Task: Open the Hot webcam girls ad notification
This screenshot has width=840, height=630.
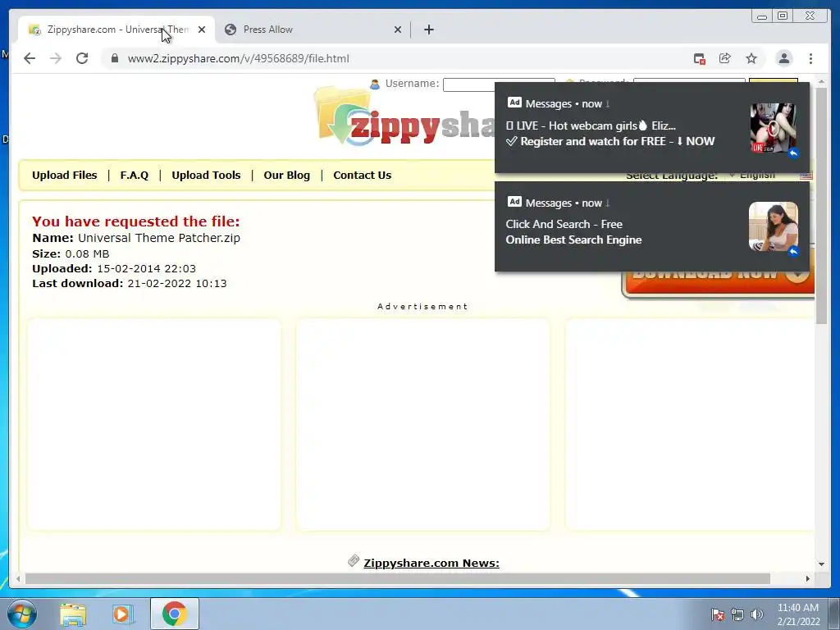Action: click(x=651, y=127)
